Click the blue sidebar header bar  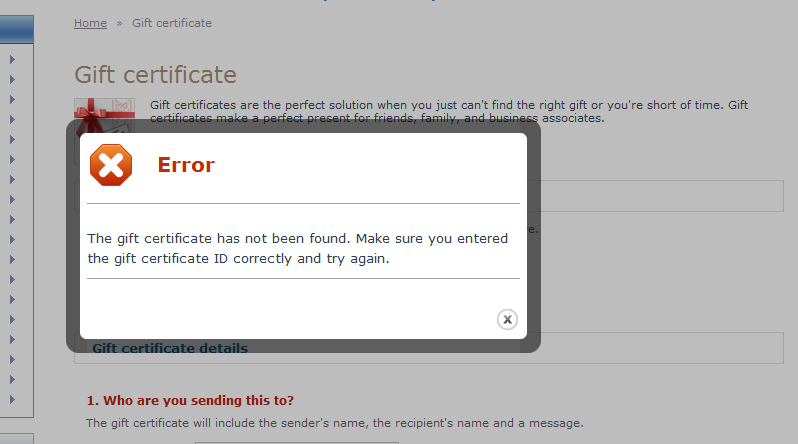click(x=17, y=30)
